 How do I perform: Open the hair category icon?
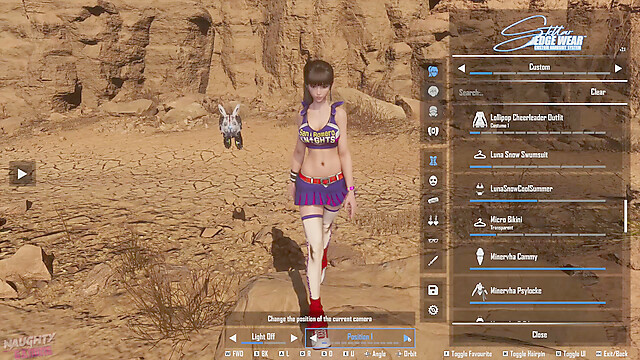433,71
